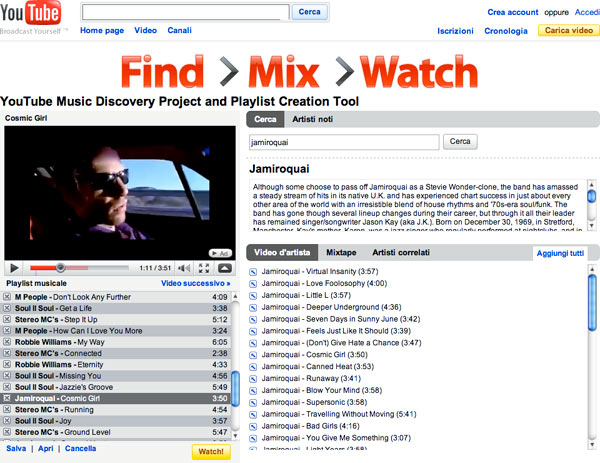Screen dimensions: 600x463
Task: Remove Soul II Soul - Jazzie's Groove
Action: pyautogui.click(x=7, y=387)
